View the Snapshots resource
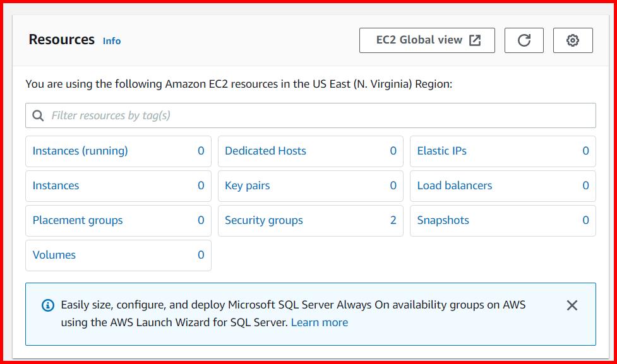Image resolution: width=617 pixels, height=364 pixels. pyautogui.click(x=443, y=221)
